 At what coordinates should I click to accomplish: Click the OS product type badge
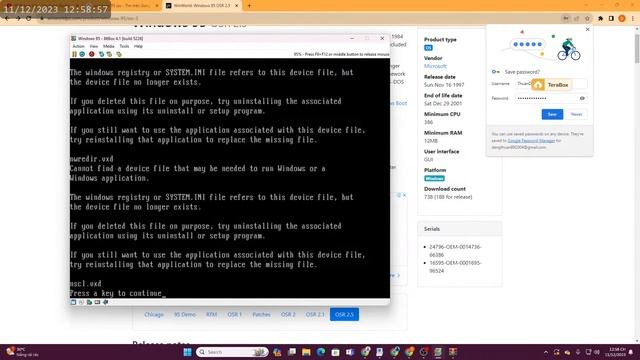(x=428, y=48)
